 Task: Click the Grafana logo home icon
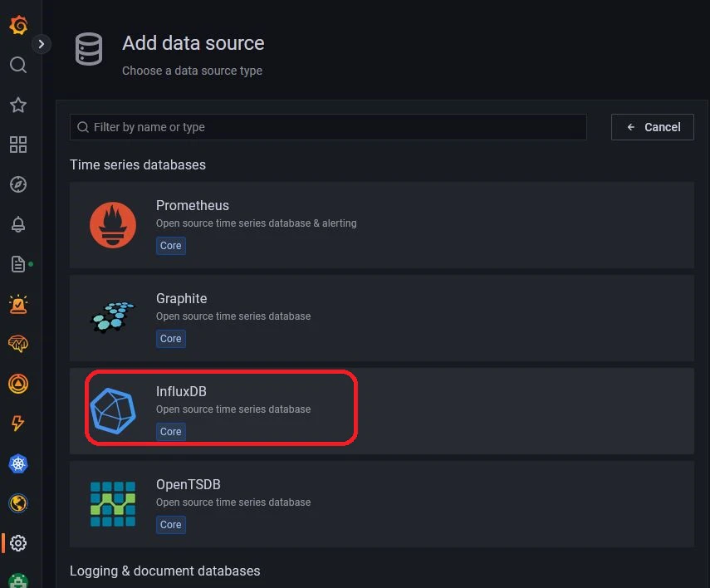coord(18,25)
